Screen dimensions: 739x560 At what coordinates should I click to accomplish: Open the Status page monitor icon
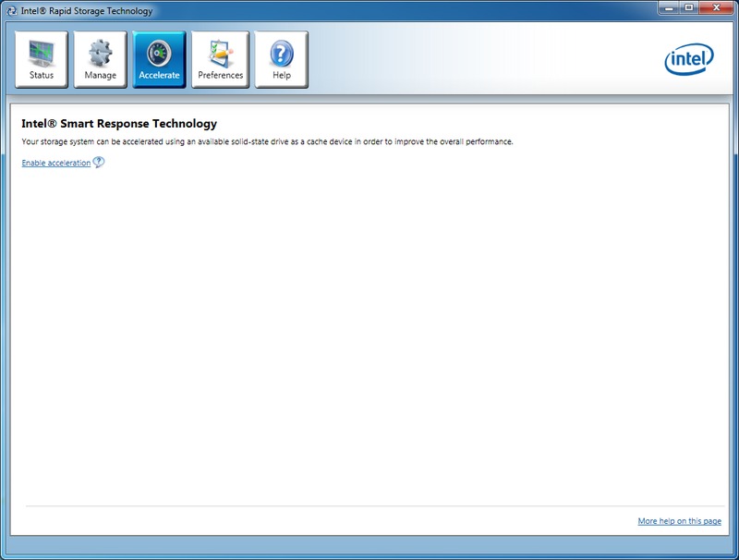(x=42, y=52)
